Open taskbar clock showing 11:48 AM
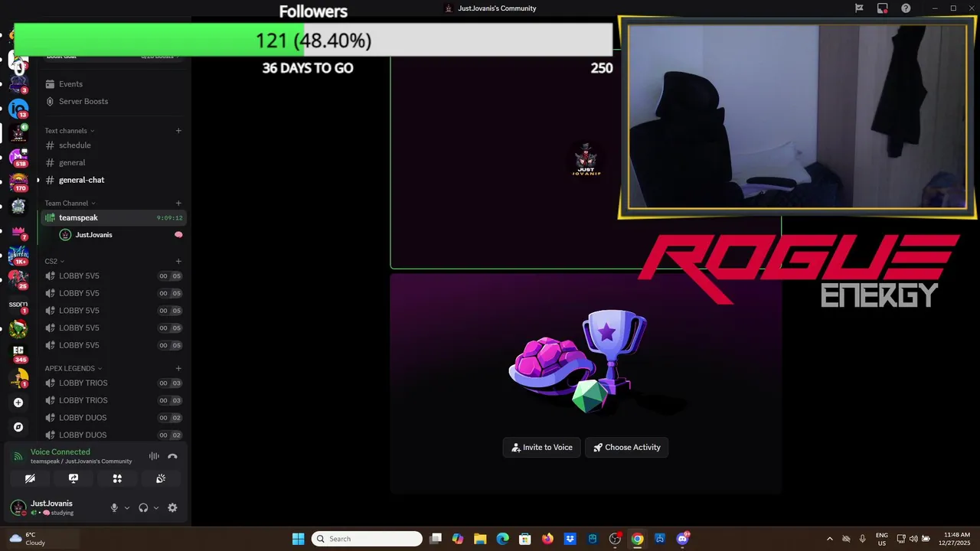This screenshot has height=551, width=980. pyautogui.click(x=956, y=539)
